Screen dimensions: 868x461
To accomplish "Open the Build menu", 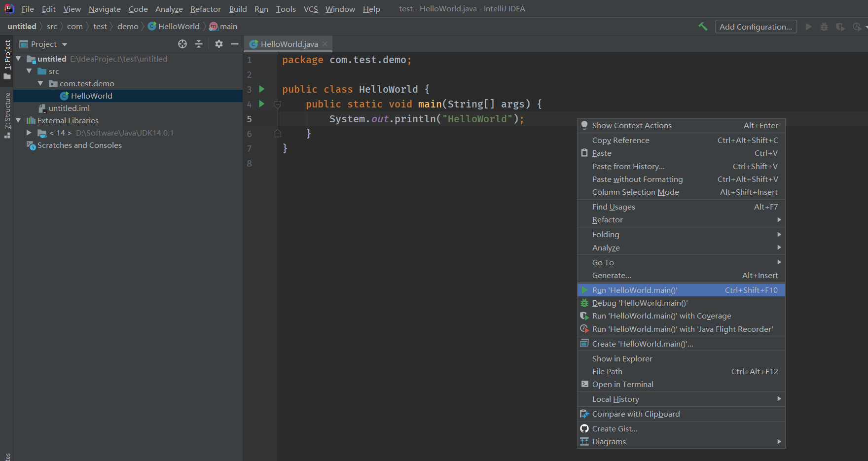I will coord(238,9).
